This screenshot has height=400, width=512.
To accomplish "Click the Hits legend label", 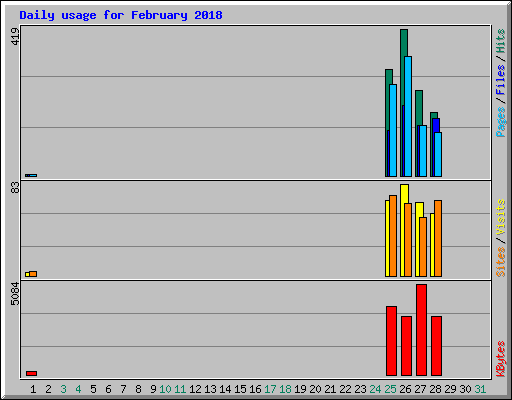I will coord(500,41).
